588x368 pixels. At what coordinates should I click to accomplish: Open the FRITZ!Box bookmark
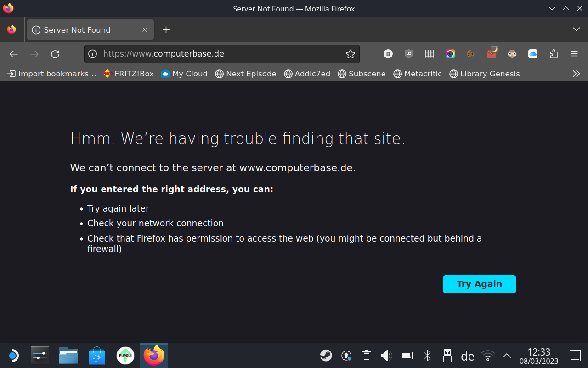(x=129, y=74)
